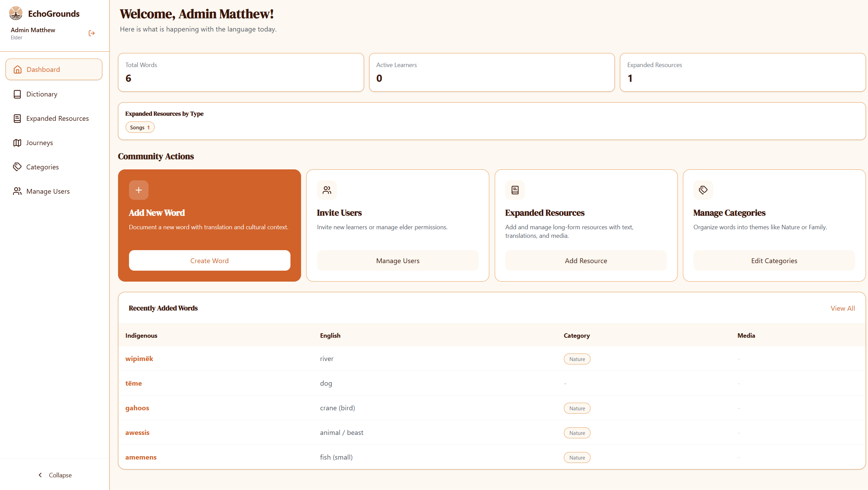Collapse the sidebar
868x490 pixels.
tap(55, 475)
